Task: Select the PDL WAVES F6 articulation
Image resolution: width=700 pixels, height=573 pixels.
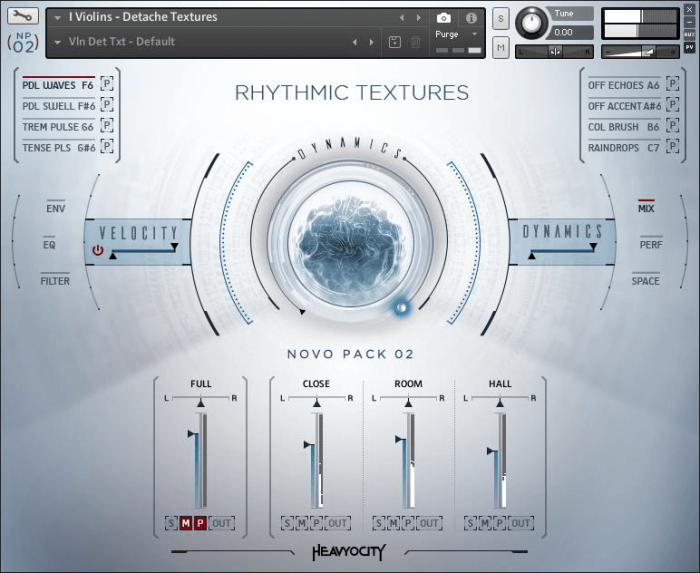Action: [58, 85]
